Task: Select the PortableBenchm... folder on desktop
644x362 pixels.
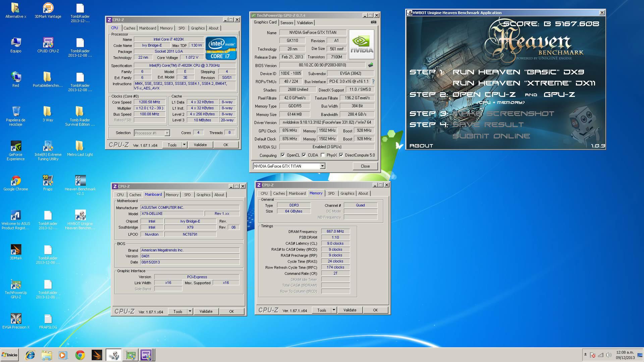Action: pyautogui.click(x=48, y=79)
